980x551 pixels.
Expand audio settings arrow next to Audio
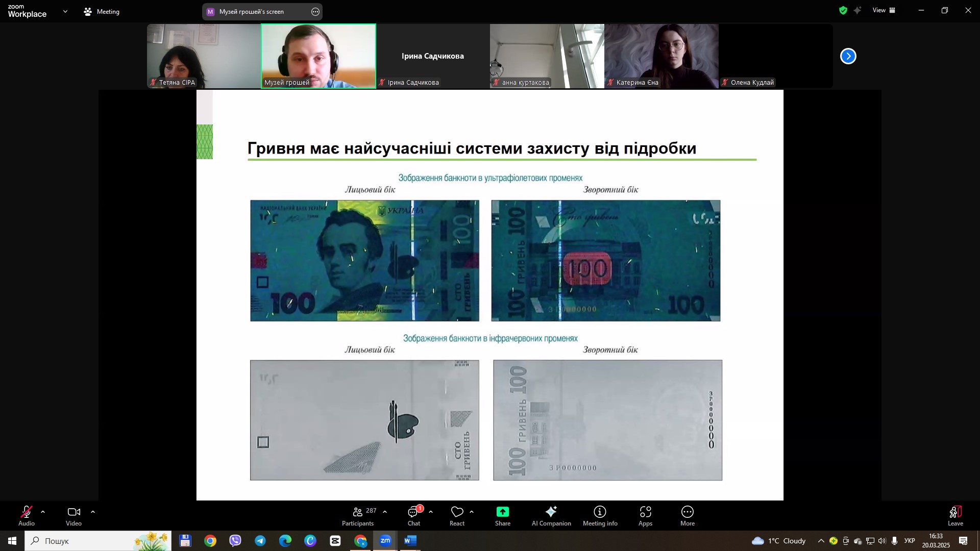pyautogui.click(x=43, y=512)
